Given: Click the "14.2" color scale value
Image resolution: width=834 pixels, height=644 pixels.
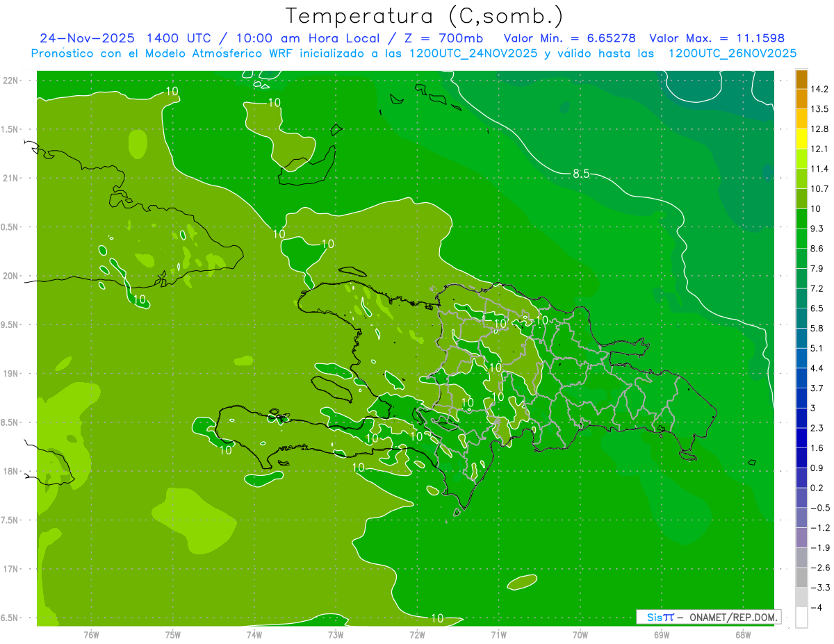Looking at the screenshot, I should [x=819, y=89].
